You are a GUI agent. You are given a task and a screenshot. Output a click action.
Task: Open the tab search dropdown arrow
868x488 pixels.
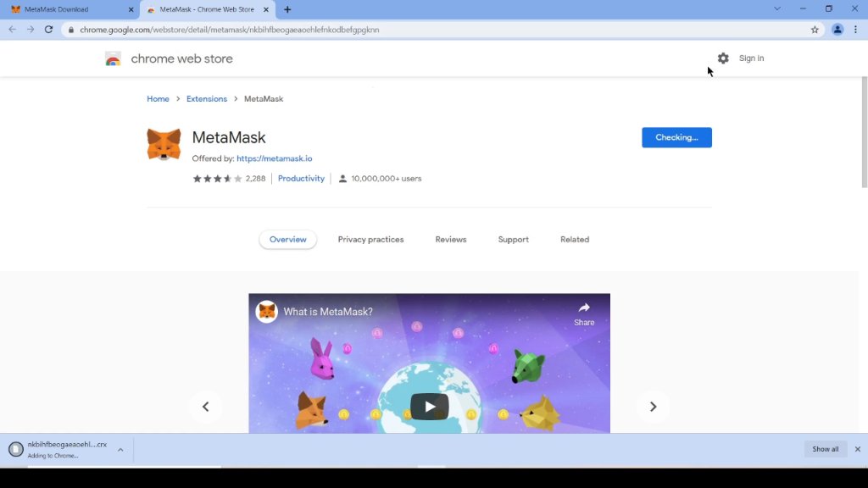click(777, 8)
